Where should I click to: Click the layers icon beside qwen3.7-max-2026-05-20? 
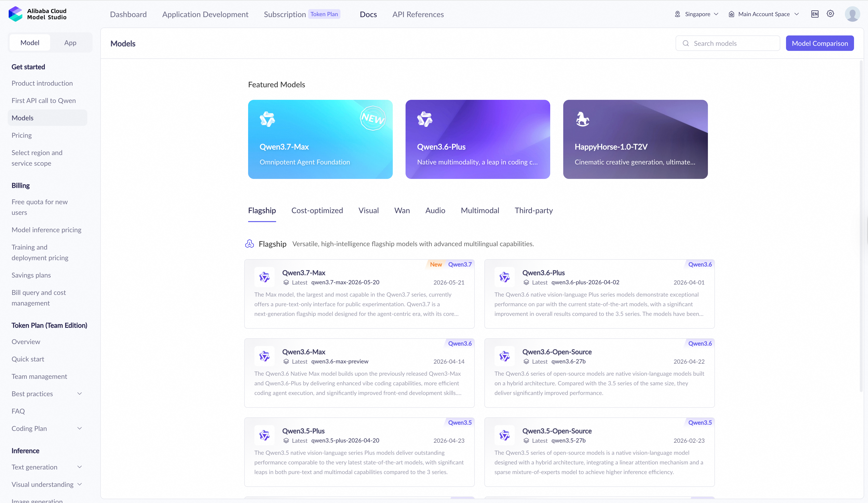286,283
